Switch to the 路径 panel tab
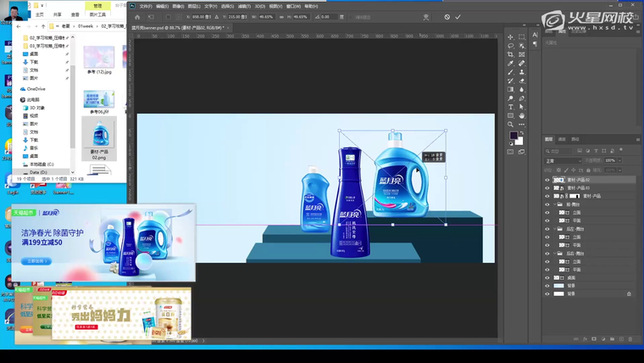Image resolution: width=644 pixels, height=363 pixels. point(575,139)
